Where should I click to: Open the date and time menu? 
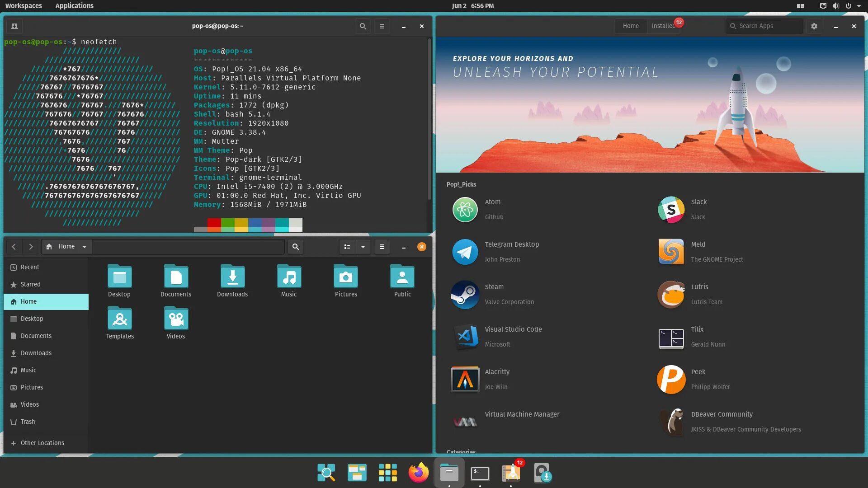(473, 6)
